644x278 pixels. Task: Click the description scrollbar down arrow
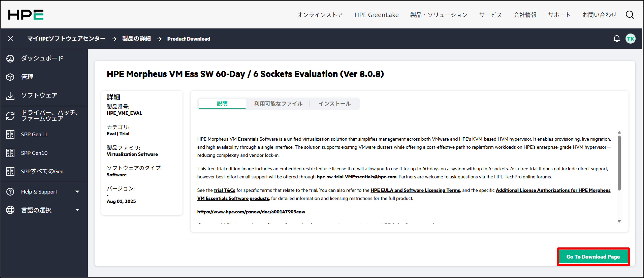click(x=619, y=221)
